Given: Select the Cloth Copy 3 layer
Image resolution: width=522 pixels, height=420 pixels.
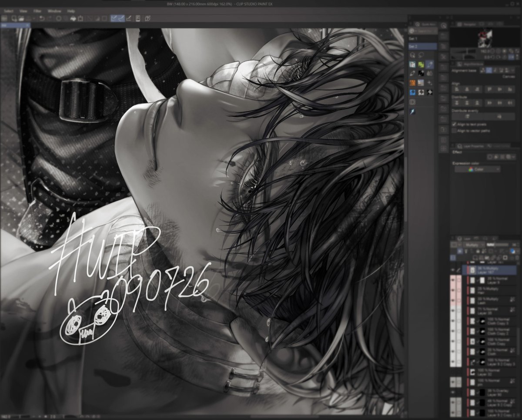Looking at the screenshot, I should point(492,321).
